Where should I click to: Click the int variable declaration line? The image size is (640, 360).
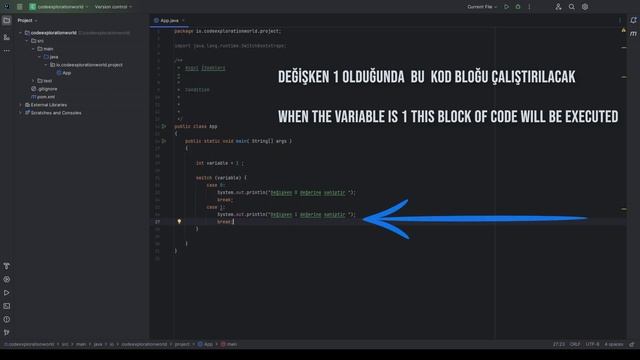click(220, 163)
